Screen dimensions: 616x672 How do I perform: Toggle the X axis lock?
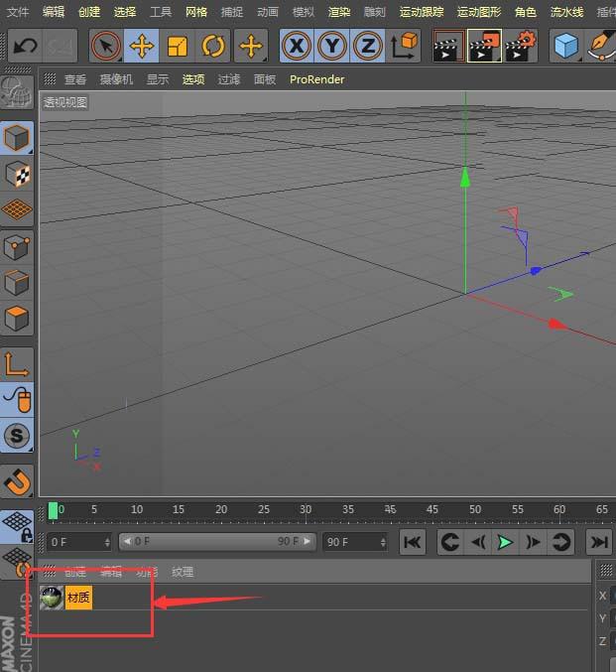point(296,46)
